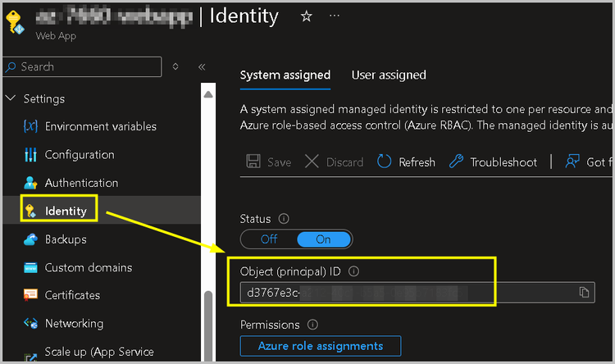Viewport: 615px width, 364px height.
Task: Copy the Object principal ID
Action: pos(584,292)
